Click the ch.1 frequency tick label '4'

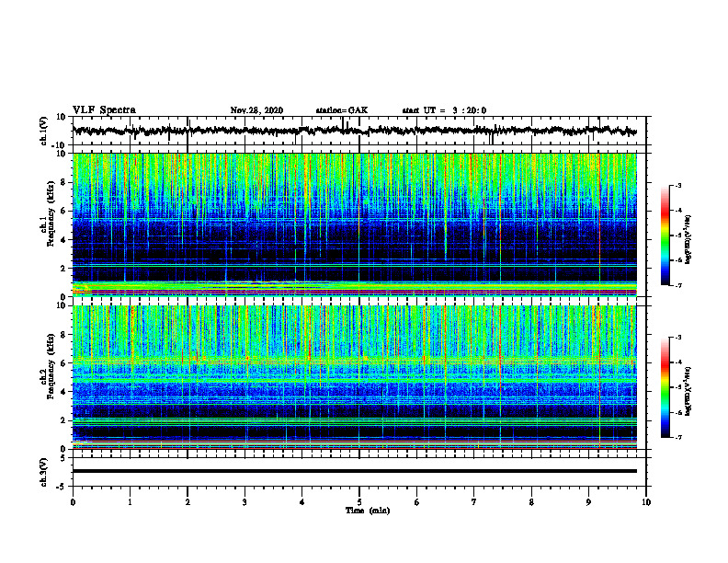tap(63, 240)
